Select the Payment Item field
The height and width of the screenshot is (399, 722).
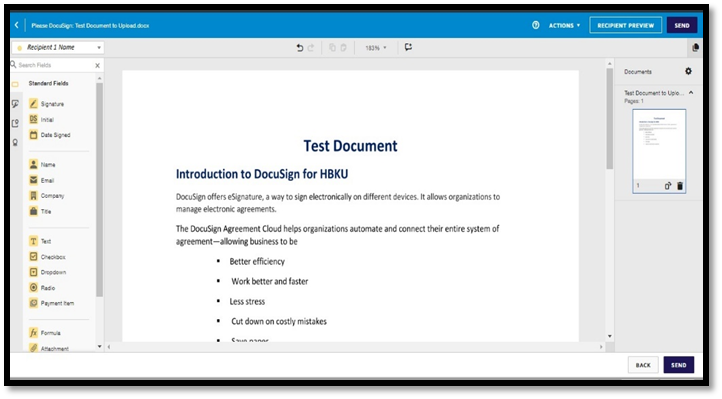click(52, 303)
